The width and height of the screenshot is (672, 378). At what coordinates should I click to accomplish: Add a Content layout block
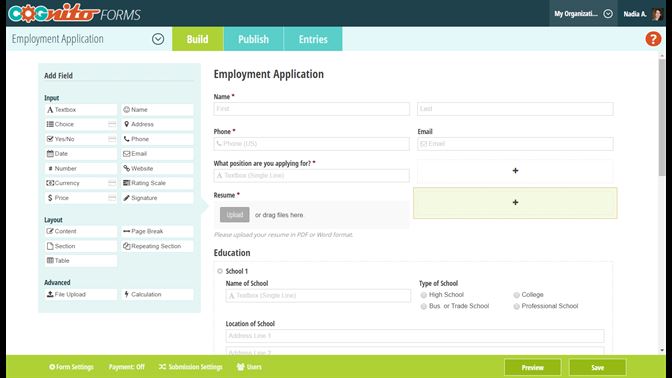(x=81, y=231)
